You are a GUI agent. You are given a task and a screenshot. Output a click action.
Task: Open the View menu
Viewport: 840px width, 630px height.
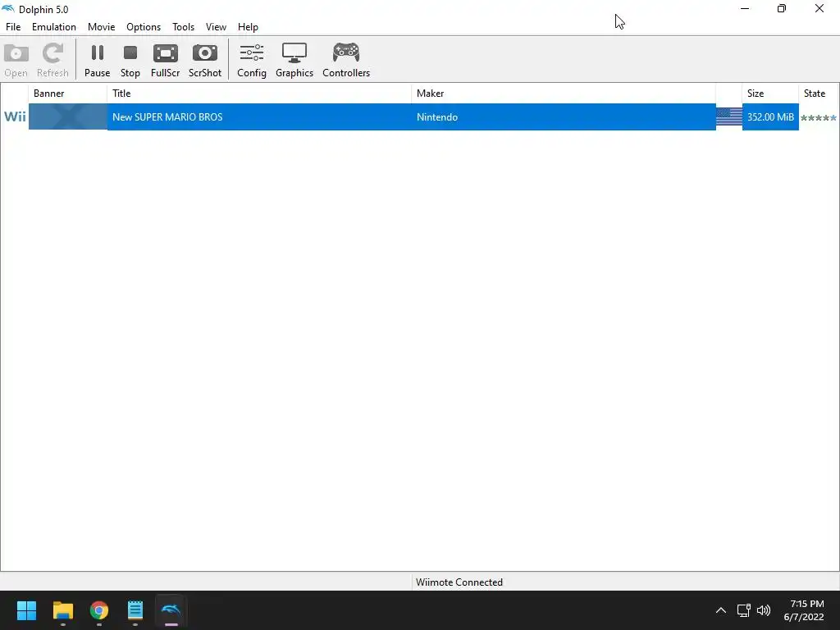(x=216, y=27)
